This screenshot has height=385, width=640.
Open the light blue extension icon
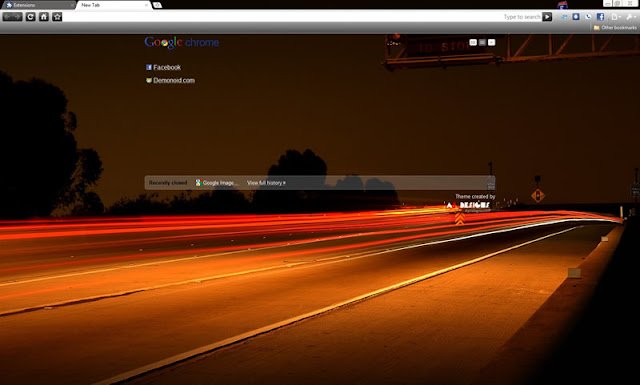point(564,17)
